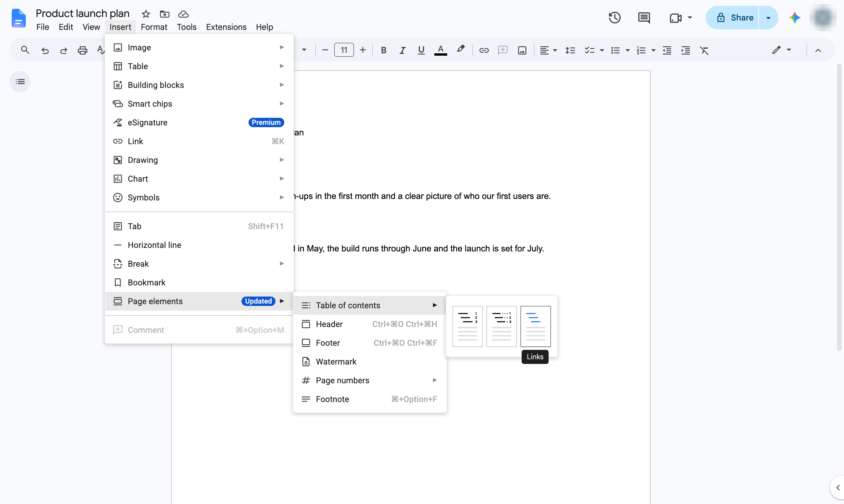Collapse the toolbar with the chevron
The height and width of the screenshot is (504, 844).
818,51
